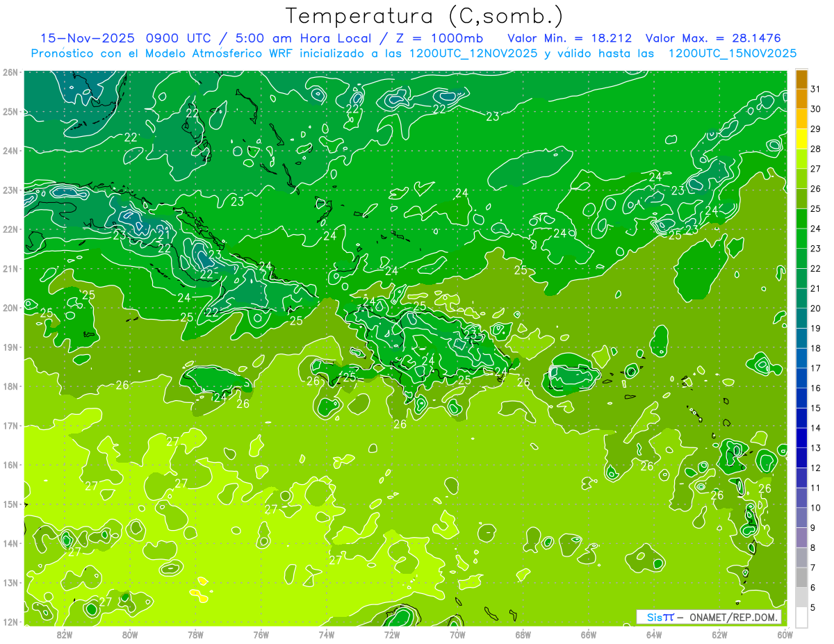834x644 pixels.
Task: Pick the orange colorbar swatch between 30 and 31
Action: tap(802, 99)
